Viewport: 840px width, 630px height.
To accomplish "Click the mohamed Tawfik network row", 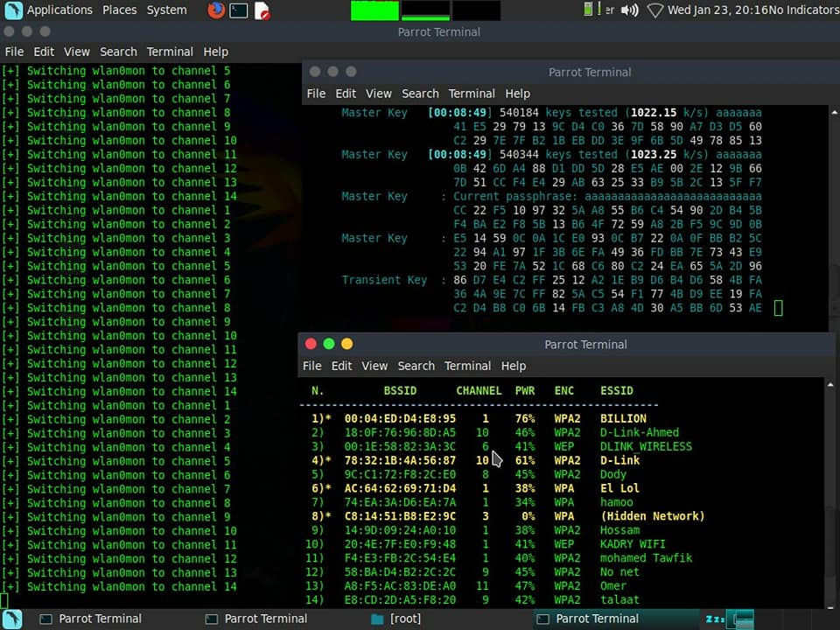I will [499, 557].
